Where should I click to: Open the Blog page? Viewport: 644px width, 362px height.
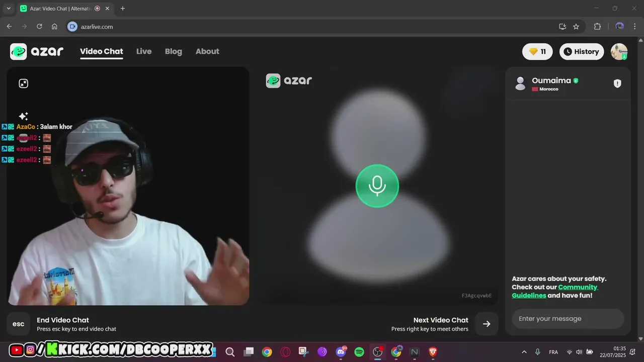click(174, 51)
